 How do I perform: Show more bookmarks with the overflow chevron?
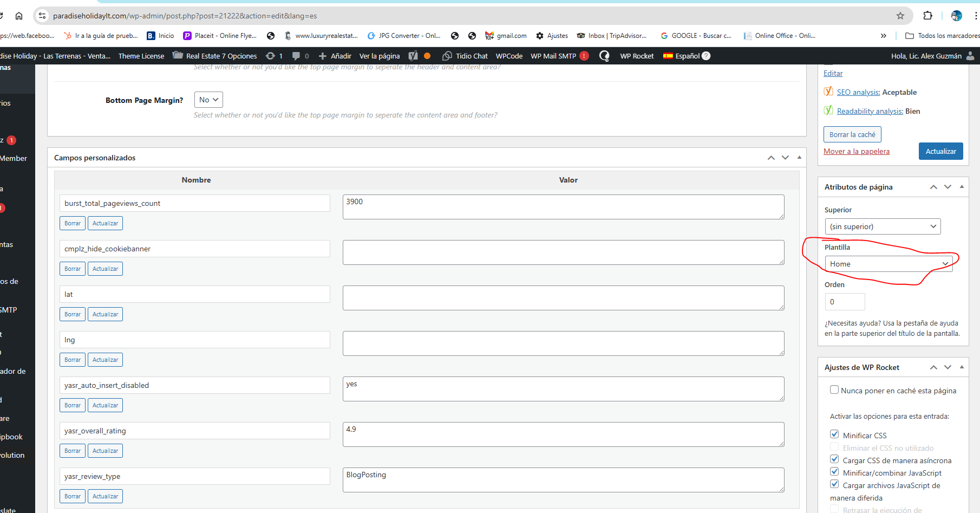884,36
